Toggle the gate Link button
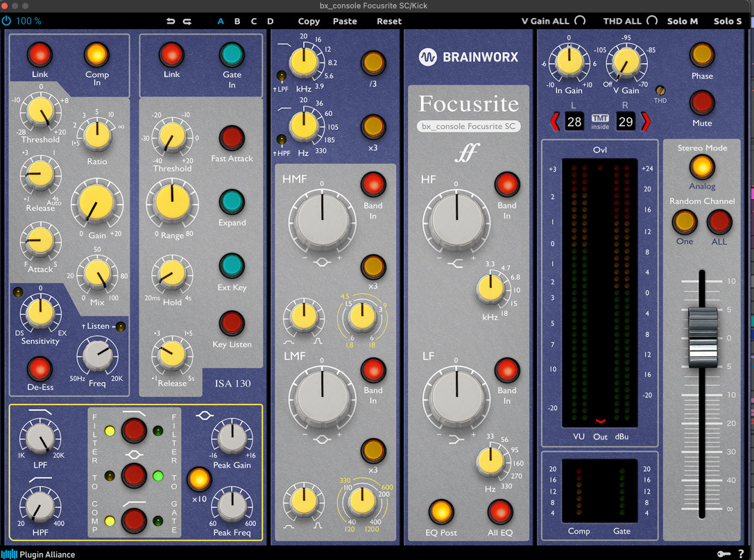Viewport: 754px width, 560px height. pyautogui.click(x=171, y=54)
